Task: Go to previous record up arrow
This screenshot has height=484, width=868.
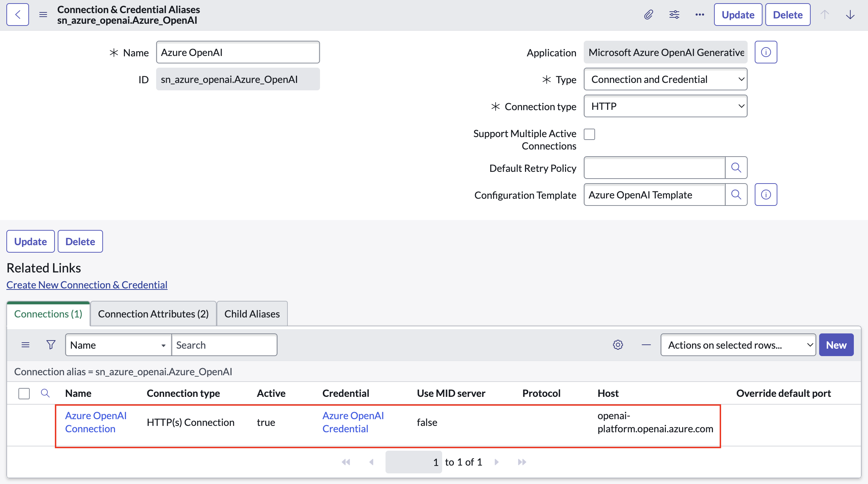Action: pyautogui.click(x=825, y=15)
